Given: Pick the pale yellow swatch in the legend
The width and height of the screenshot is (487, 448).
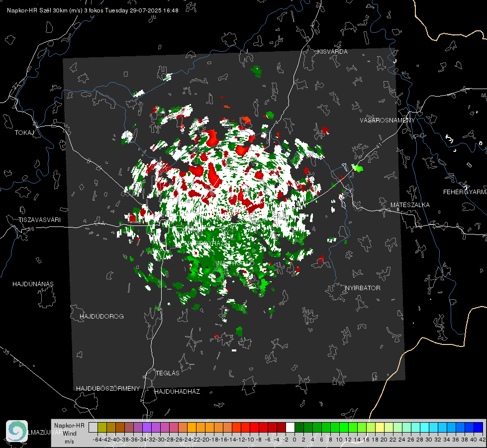Looking at the screenshot, I should tap(380, 427).
